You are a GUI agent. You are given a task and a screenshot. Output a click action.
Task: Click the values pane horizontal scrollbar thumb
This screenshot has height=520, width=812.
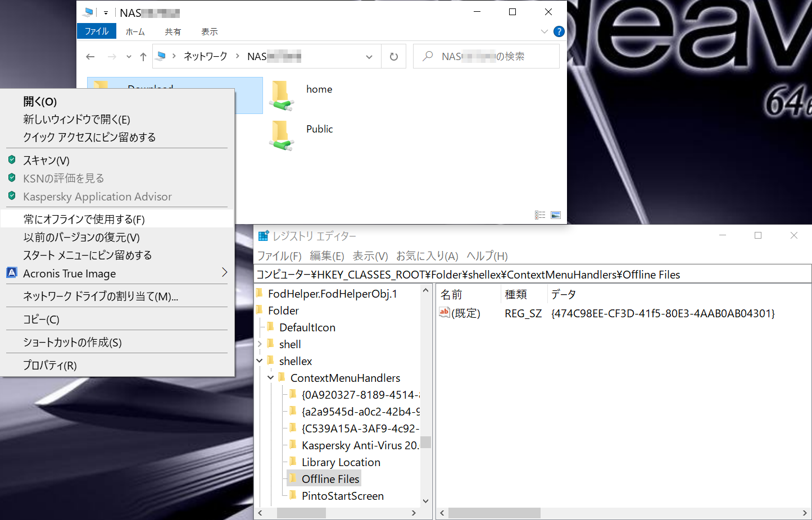pyautogui.click(x=495, y=513)
